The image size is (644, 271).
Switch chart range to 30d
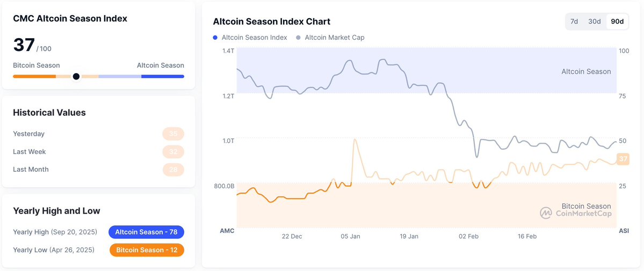pyautogui.click(x=594, y=21)
